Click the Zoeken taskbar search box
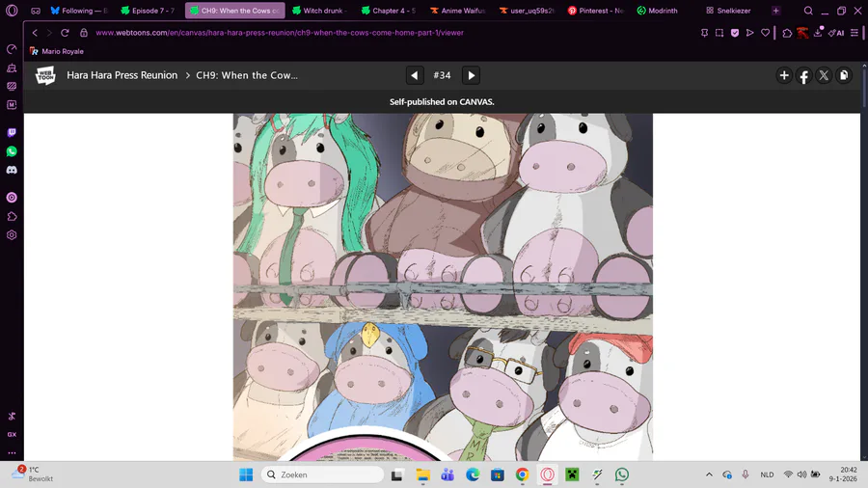868x488 pixels. pyautogui.click(x=322, y=474)
